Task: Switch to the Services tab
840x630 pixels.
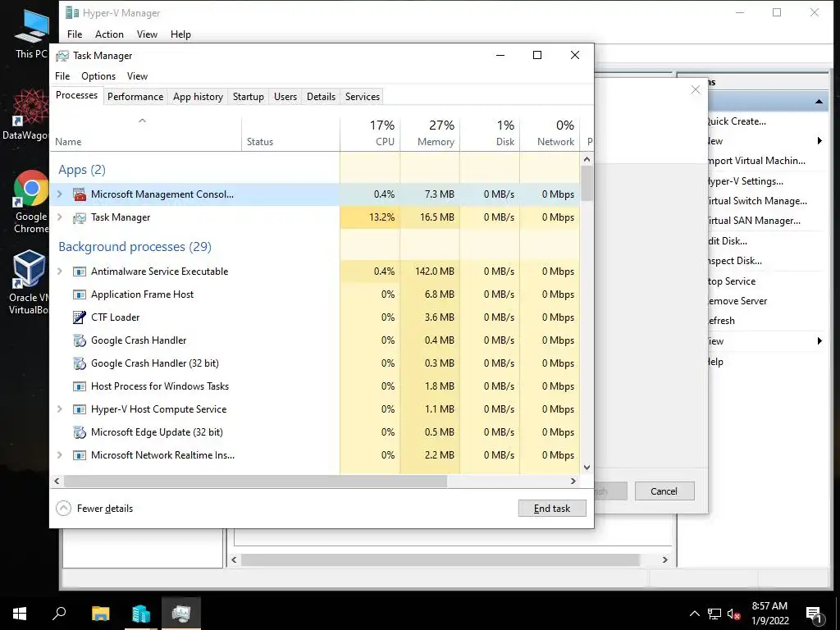Action: pyautogui.click(x=362, y=97)
